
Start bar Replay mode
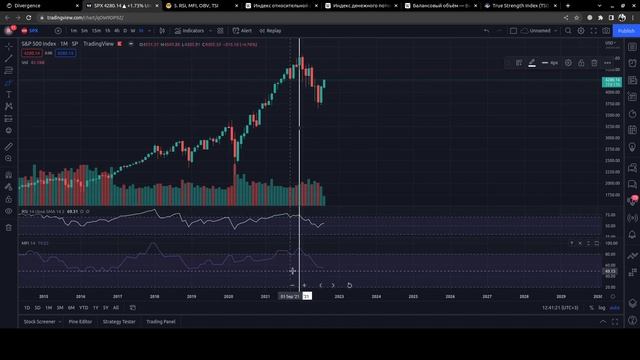[270, 31]
